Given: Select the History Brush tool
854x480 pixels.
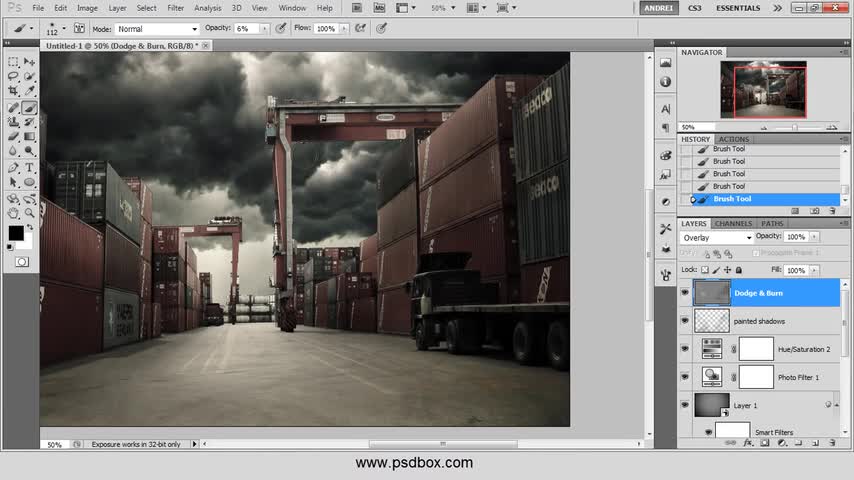Looking at the screenshot, I should (29, 122).
